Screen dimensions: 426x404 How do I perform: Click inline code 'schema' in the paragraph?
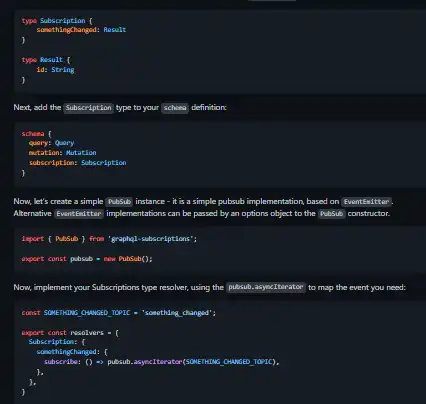[x=175, y=108]
